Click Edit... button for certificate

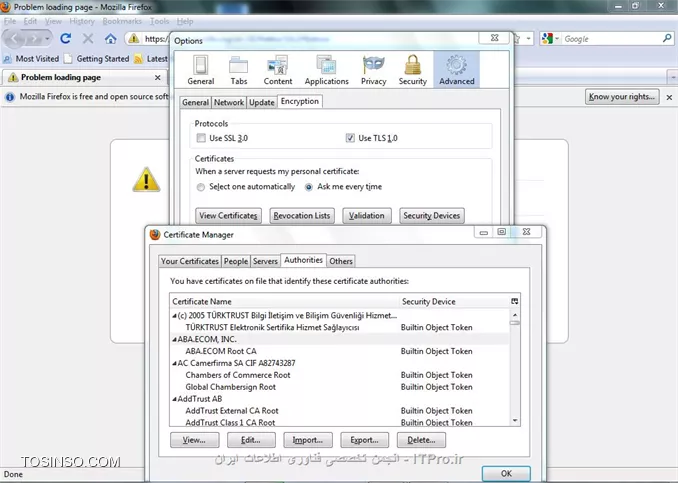click(x=251, y=440)
